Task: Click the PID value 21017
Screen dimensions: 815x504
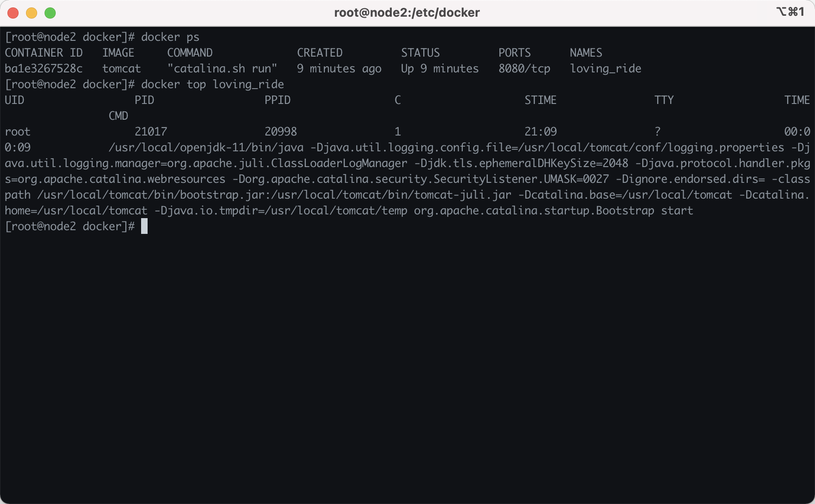Action: coord(150,132)
